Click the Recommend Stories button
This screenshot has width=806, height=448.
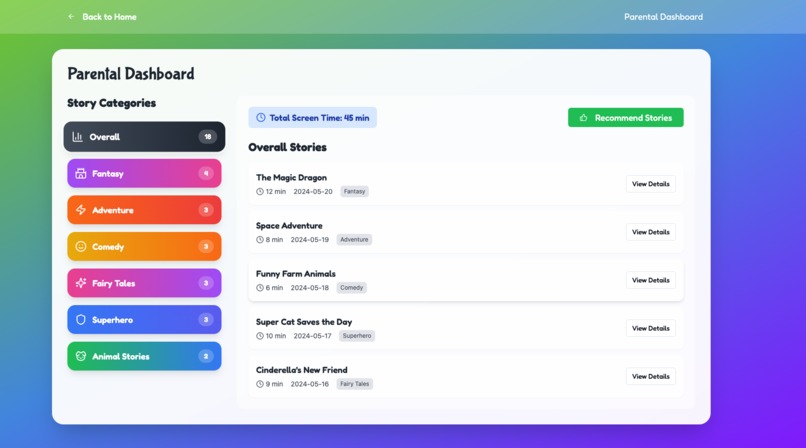click(626, 118)
